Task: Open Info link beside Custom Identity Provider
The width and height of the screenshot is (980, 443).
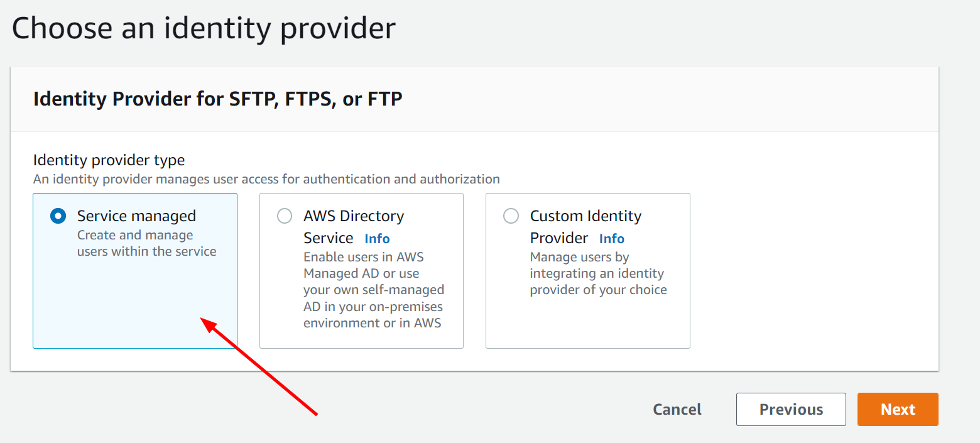Action: (x=611, y=239)
